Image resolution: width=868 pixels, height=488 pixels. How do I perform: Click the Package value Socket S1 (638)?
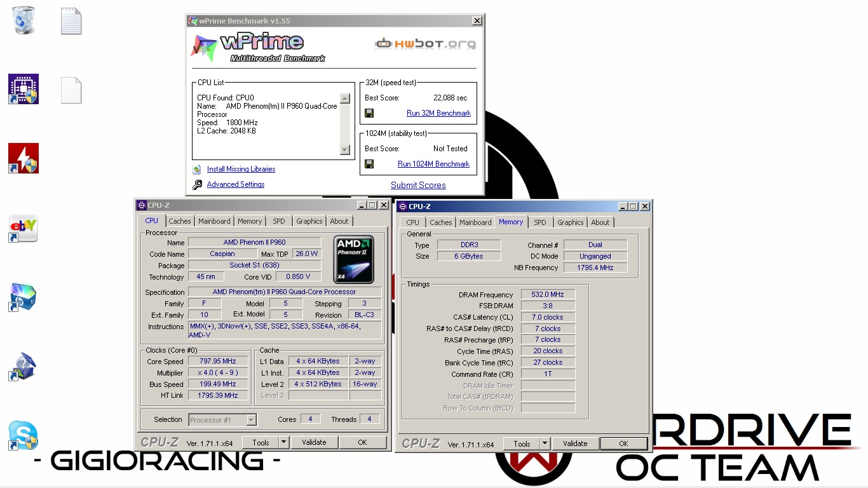click(255, 265)
